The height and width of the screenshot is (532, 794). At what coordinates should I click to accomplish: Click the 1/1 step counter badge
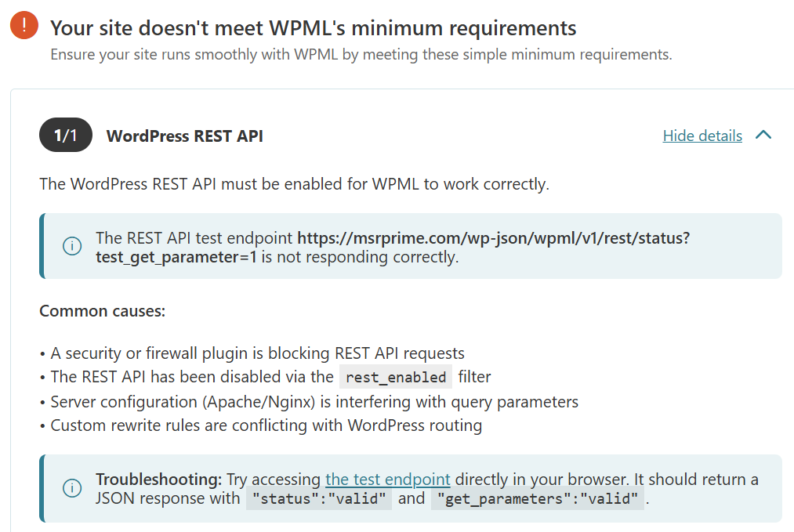(x=65, y=136)
